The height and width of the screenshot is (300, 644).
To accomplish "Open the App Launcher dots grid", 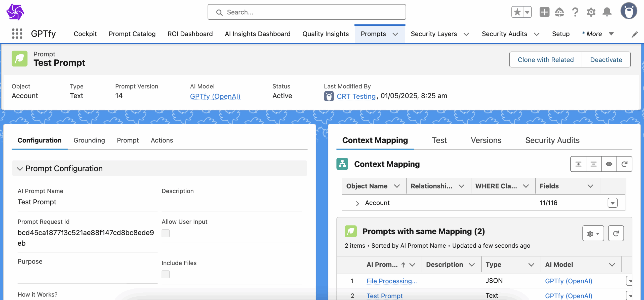I will coord(17,34).
